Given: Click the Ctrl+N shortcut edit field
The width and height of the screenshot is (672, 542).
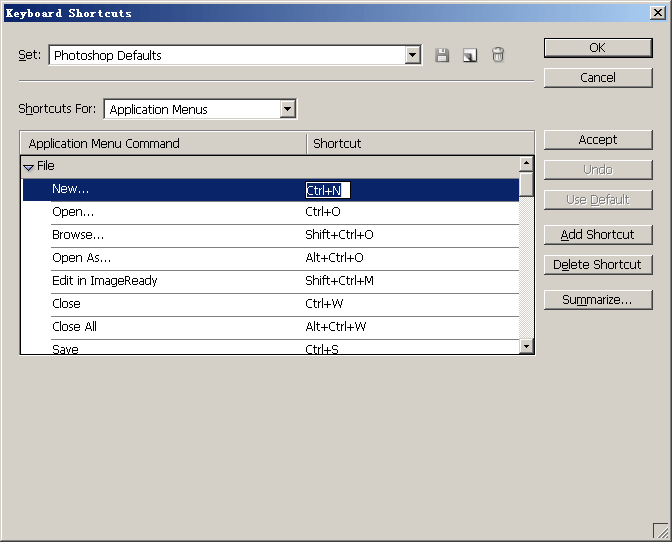Looking at the screenshot, I should (328, 190).
